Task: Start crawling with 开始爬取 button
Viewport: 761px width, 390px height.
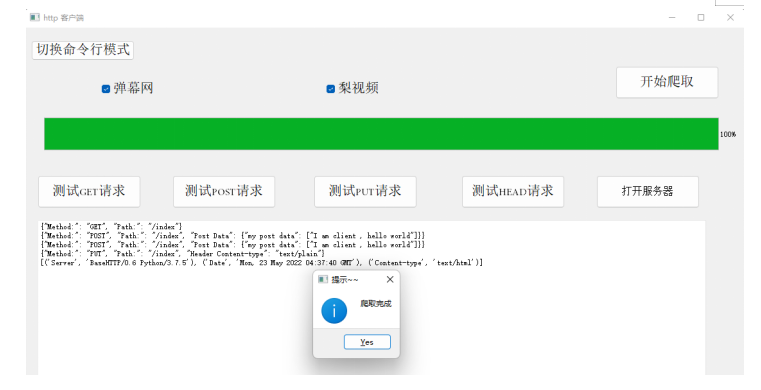Action: point(667,82)
